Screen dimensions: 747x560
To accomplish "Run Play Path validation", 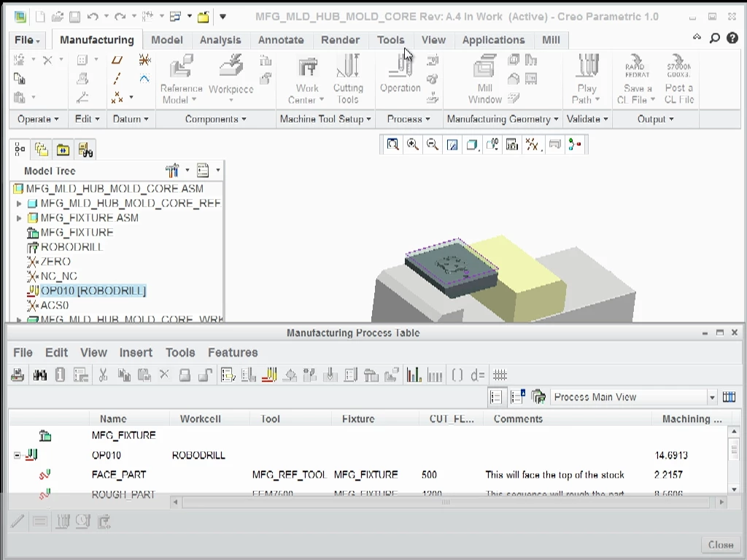I will click(587, 79).
